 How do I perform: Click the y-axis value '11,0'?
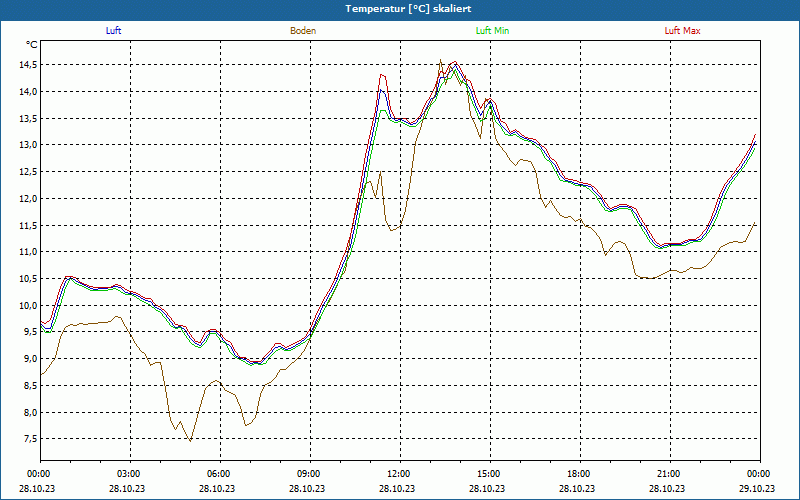[x=29, y=252]
